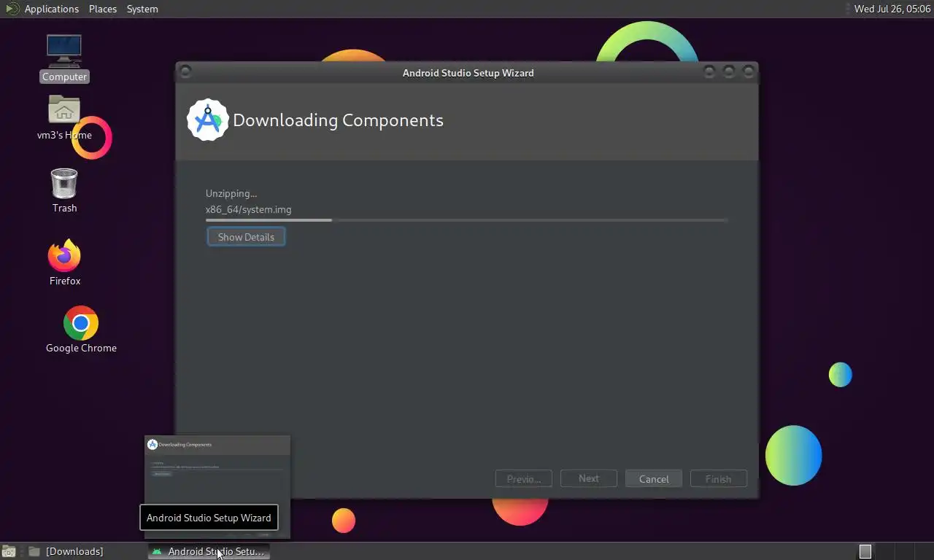Click the Android Studio logo in the wizard header
This screenshot has height=560, width=934.
pyautogui.click(x=207, y=120)
